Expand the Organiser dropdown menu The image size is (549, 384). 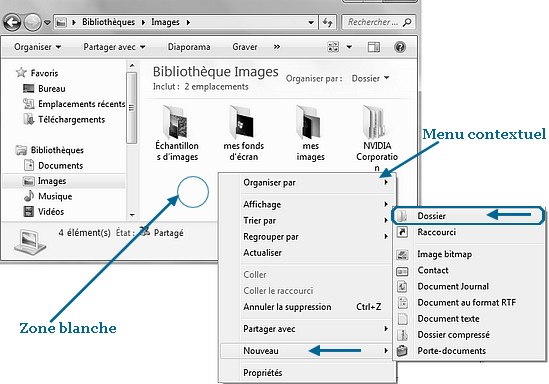(37, 47)
